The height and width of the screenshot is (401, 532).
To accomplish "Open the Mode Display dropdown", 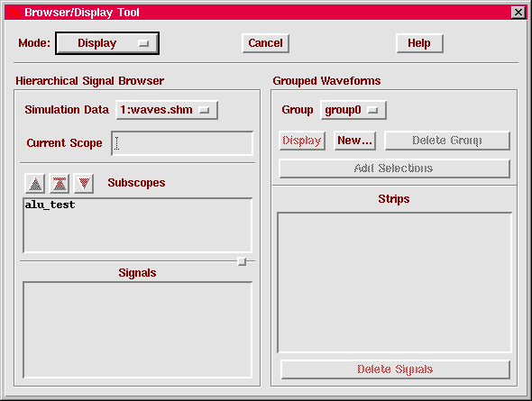I will click(107, 43).
